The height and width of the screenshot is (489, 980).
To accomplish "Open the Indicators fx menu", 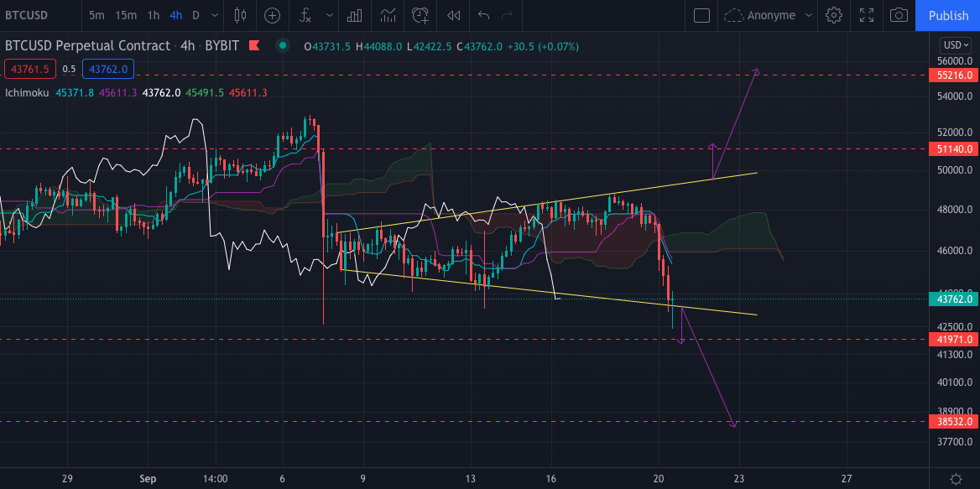I will 305,15.
